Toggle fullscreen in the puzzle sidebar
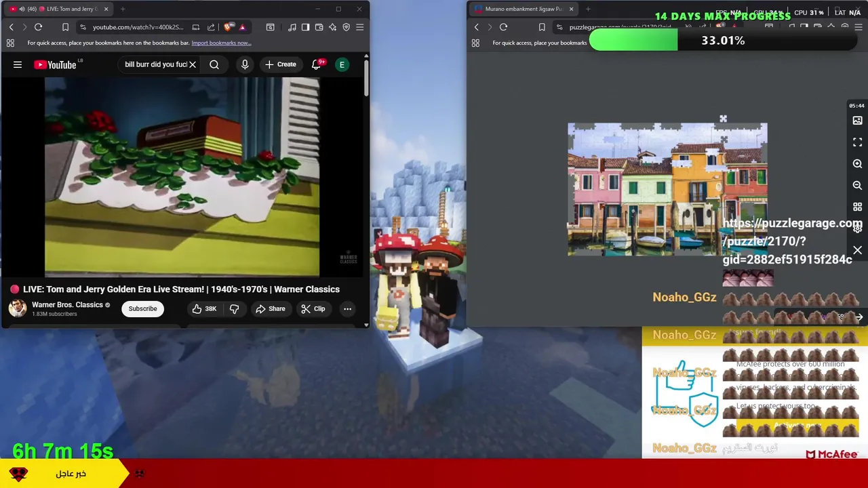The width and height of the screenshot is (868, 488). click(857, 142)
